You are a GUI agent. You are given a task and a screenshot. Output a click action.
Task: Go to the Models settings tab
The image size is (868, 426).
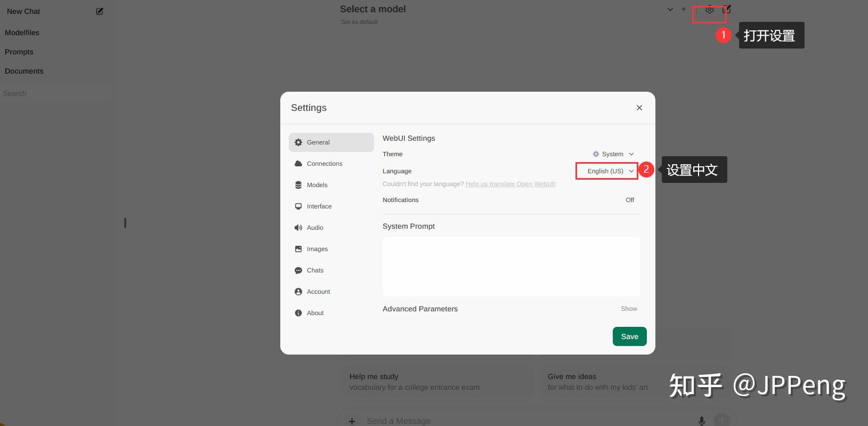[x=317, y=185]
